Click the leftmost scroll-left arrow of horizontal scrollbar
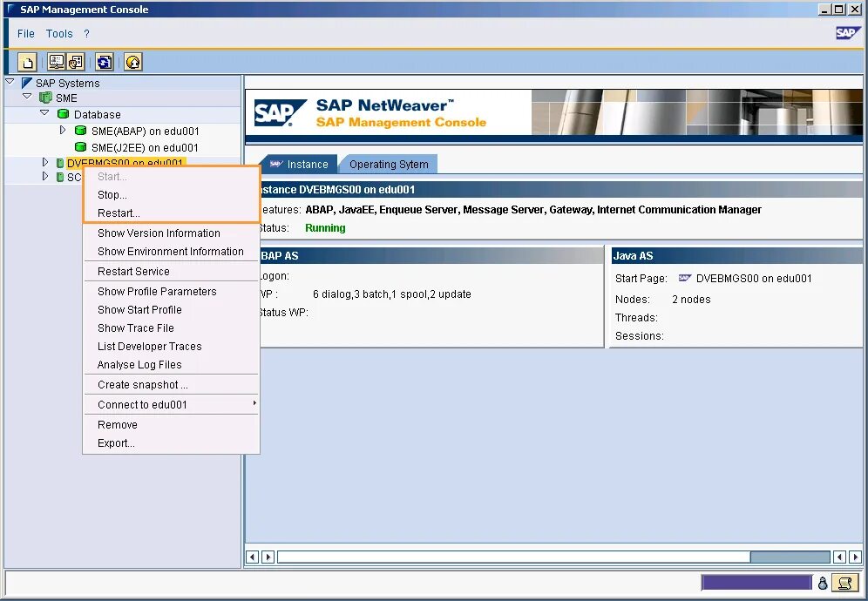868x601 pixels. 253,557
